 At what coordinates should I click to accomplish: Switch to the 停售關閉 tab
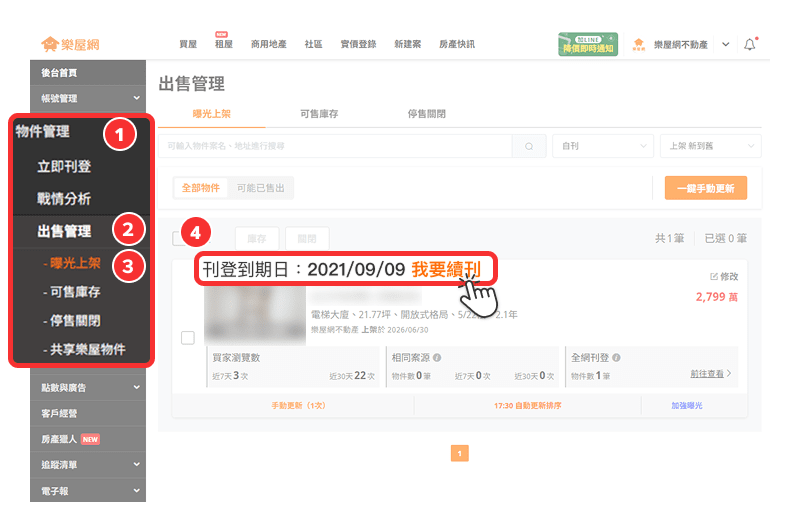(427, 114)
